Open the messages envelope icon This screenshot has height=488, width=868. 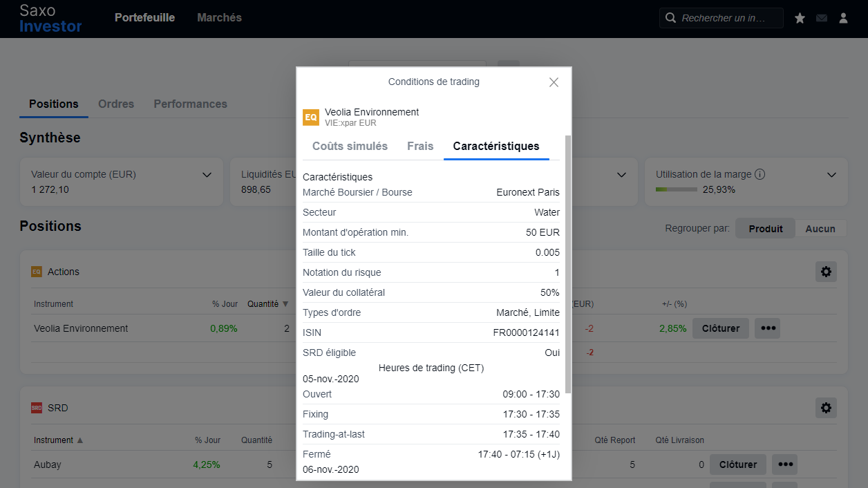(x=822, y=19)
